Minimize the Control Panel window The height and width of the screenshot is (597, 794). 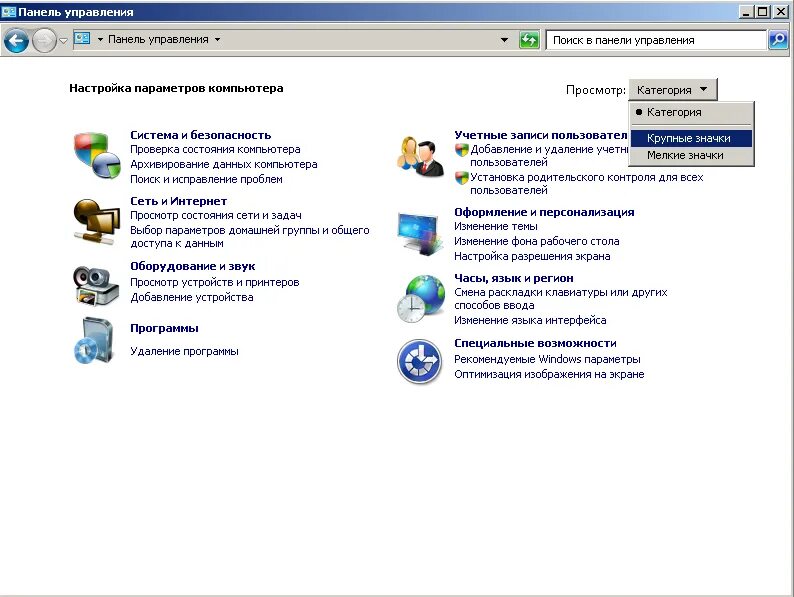pos(746,12)
